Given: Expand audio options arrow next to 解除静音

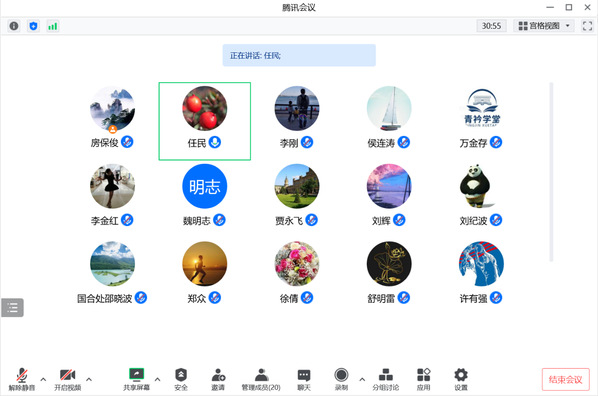Looking at the screenshot, I should (43, 379).
